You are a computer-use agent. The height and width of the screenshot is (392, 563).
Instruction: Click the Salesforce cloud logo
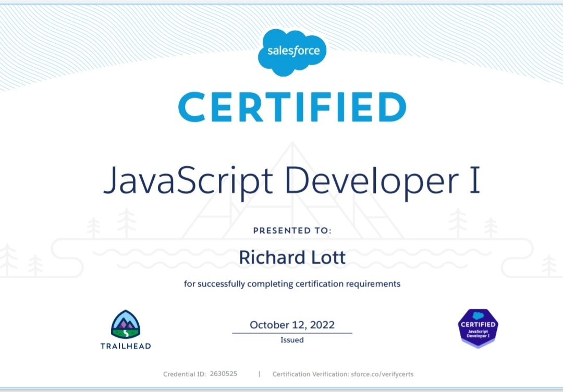coord(292,53)
